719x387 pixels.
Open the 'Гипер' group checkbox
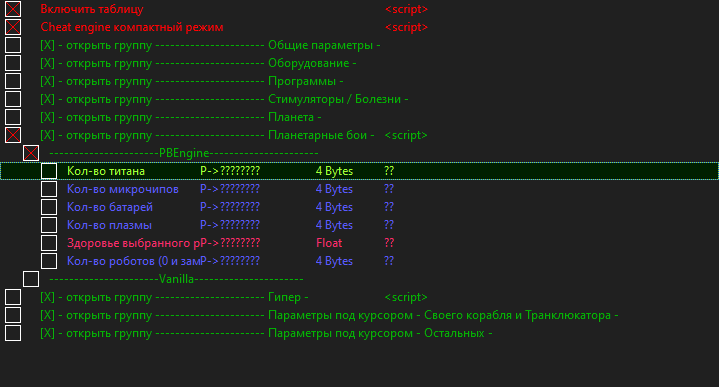click(x=13, y=297)
